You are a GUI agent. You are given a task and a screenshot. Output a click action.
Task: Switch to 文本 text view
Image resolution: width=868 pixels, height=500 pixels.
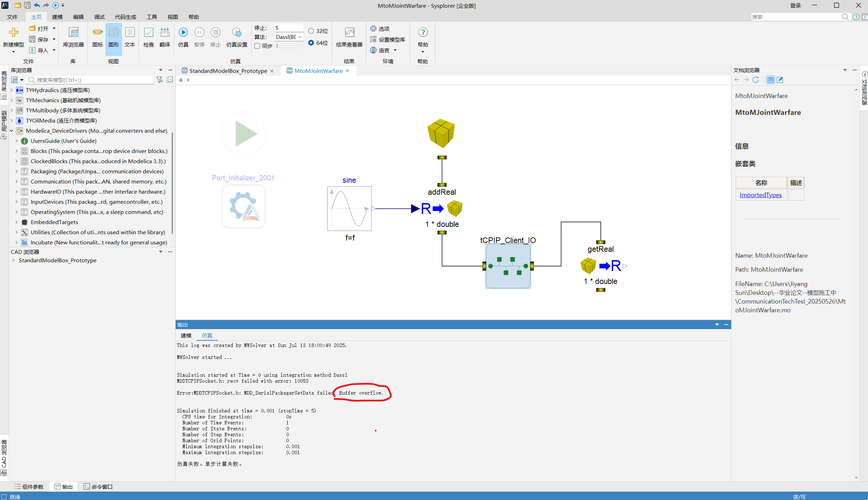[x=130, y=37]
